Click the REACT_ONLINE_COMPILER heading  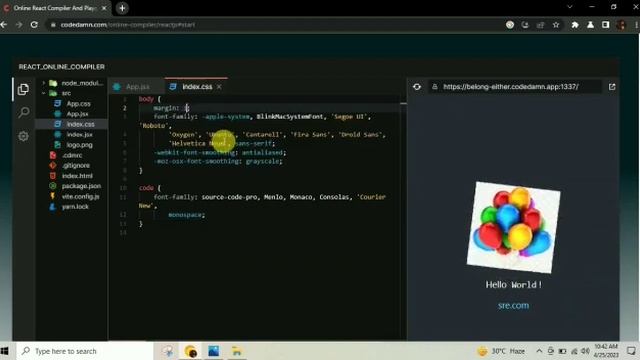pyautogui.click(x=62, y=67)
